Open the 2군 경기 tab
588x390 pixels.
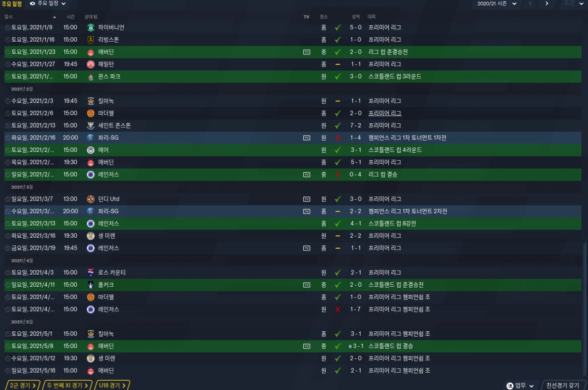[23, 385]
